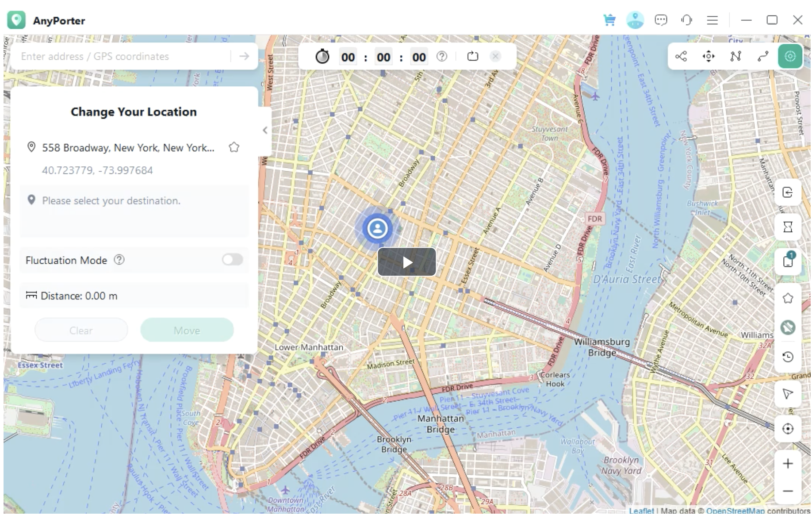
Task: Select the two-spot route mode icon
Action: 763,56
